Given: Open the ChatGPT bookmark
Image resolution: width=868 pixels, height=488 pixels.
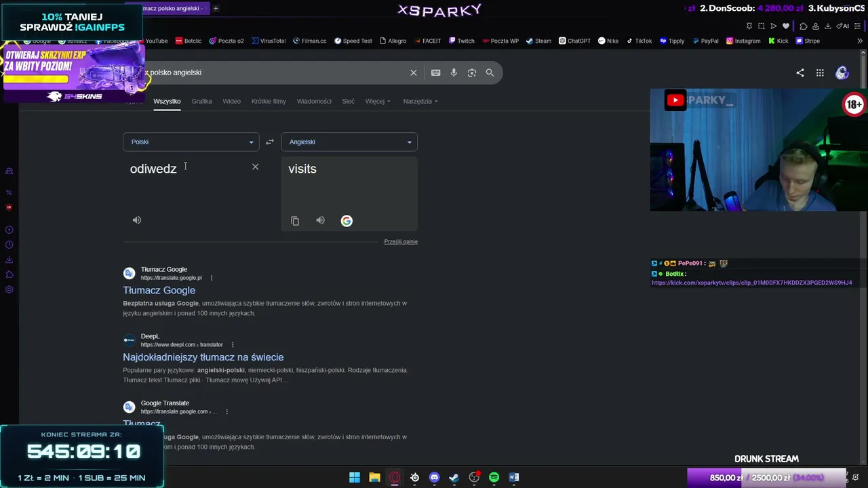Looking at the screenshot, I should click(574, 41).
